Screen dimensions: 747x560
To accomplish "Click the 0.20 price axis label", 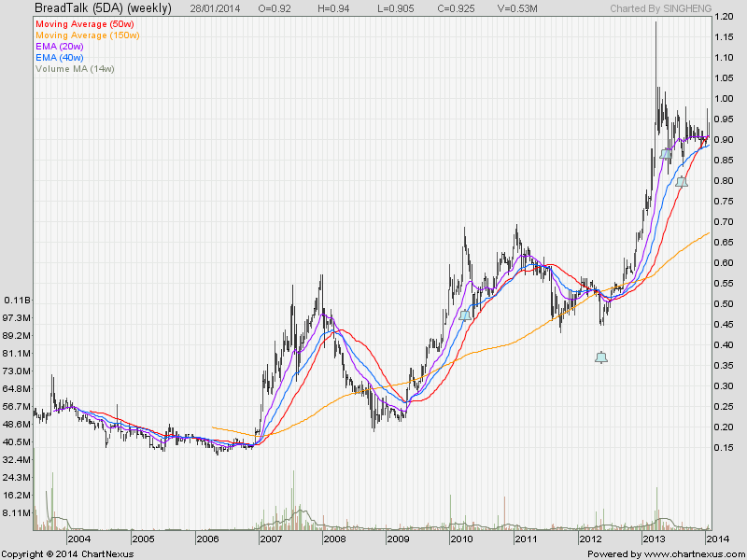I will point(724,427).
